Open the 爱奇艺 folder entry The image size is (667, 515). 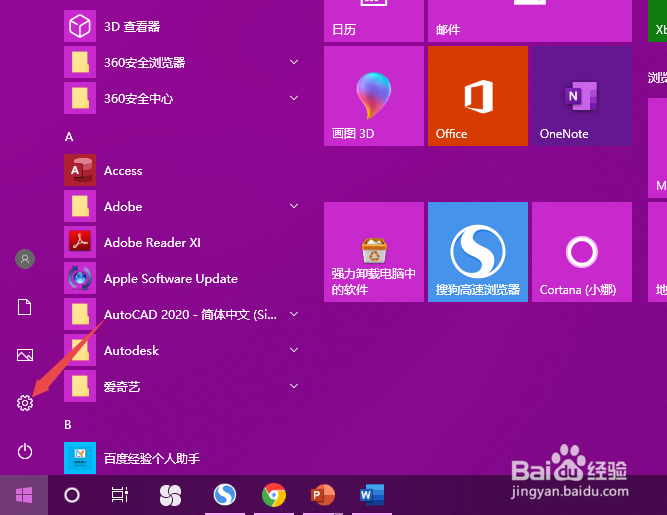(182, 386)
